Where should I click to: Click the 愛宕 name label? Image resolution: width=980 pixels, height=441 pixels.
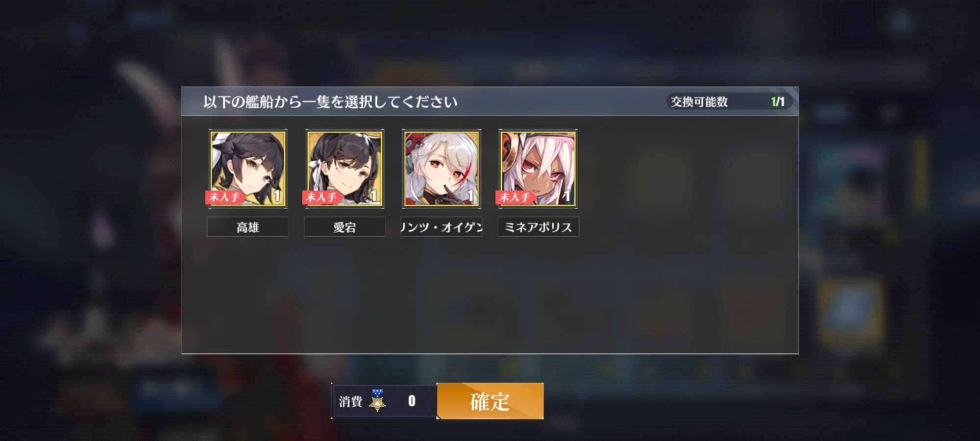[x=344, y=227]
